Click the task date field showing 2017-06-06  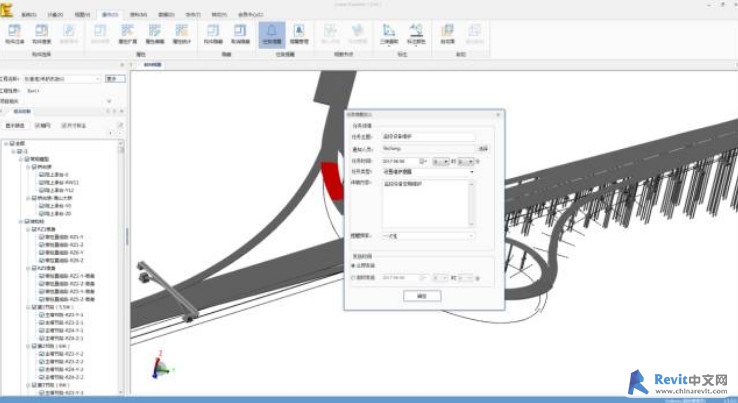coord(400,161)
